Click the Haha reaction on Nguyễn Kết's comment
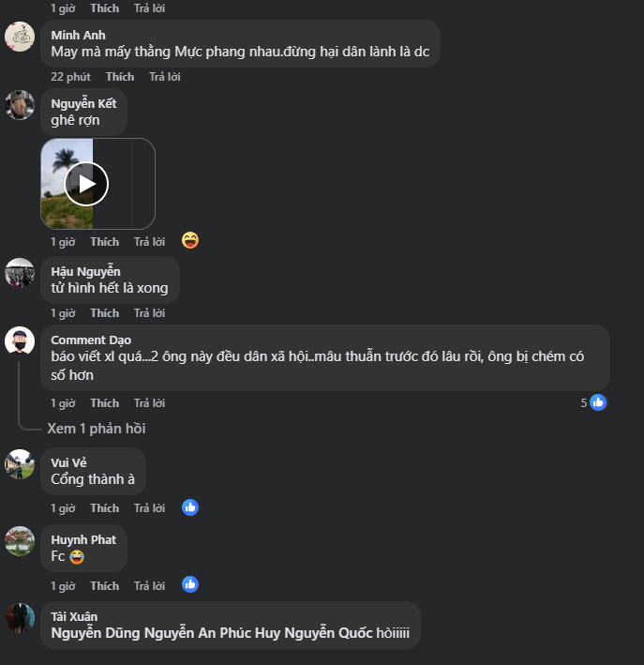The height and width of the screenshot is (665, 644). [x=190, y=241]
